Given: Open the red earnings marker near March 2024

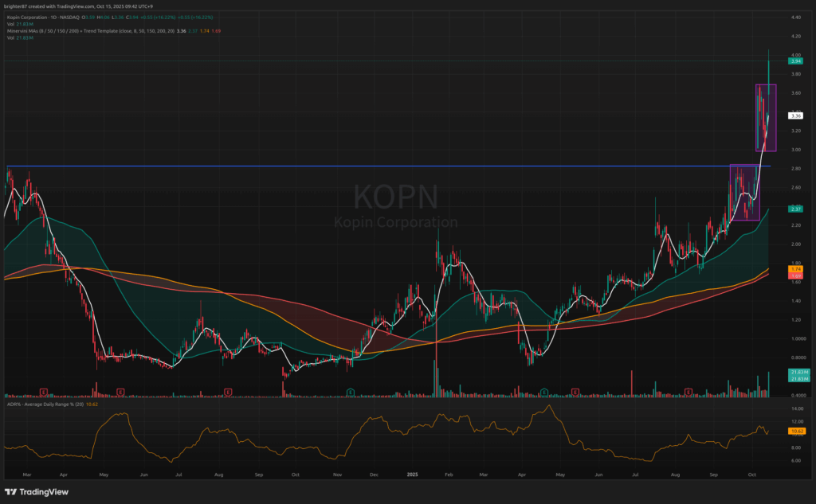Looking at the screenshot, I should [44, 392].
